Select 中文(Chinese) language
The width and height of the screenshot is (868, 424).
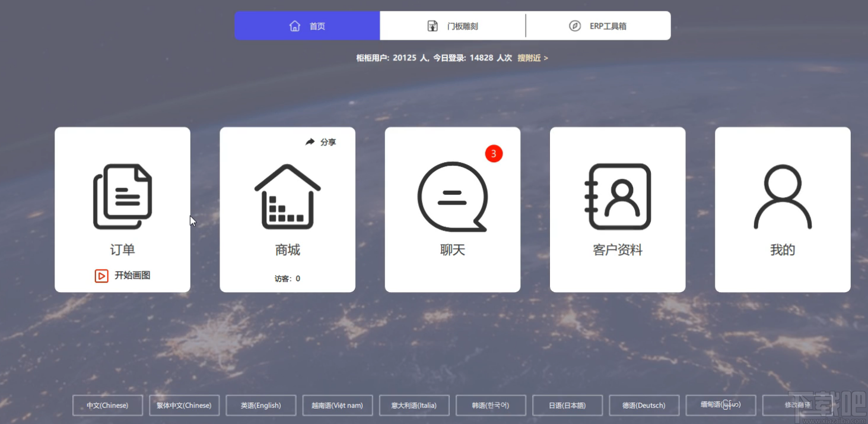[x=107, y=406]
